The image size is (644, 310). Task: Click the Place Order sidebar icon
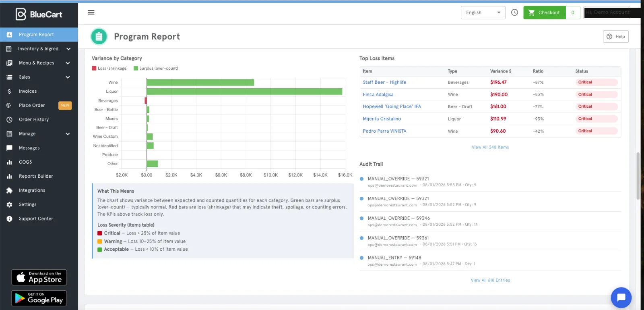tap(9, 106)
